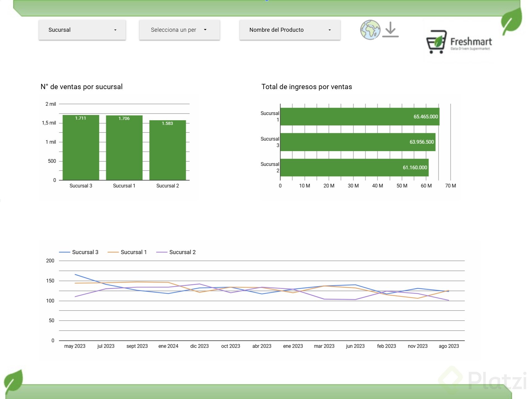
Task: Click the '200' line chart axis label
Action: [x=50, y=261]
